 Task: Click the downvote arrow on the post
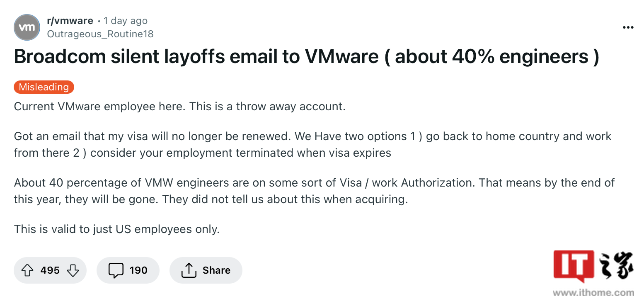73,270
